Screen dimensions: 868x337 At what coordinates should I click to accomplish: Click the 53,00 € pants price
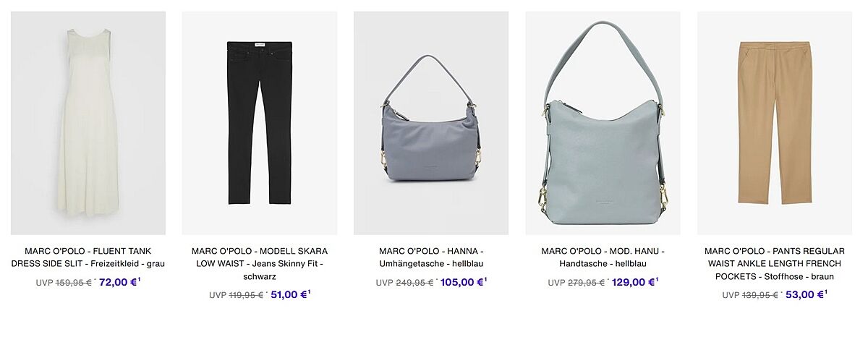pos(805,294)
